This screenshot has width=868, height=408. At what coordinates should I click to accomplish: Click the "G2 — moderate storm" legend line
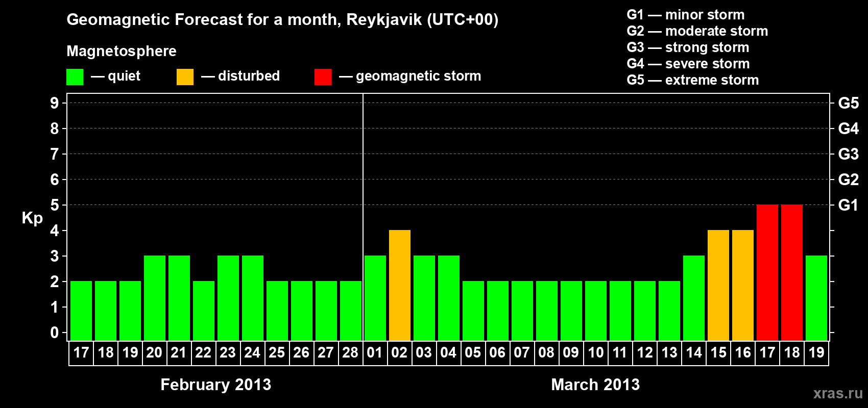click(x=697, y=31)
